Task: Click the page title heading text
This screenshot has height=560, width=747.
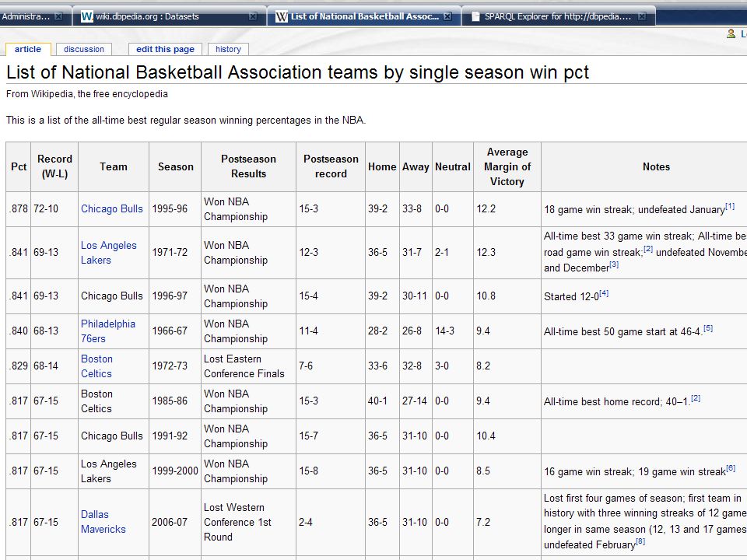Action: pyautogui.click(x=297, y=72)
